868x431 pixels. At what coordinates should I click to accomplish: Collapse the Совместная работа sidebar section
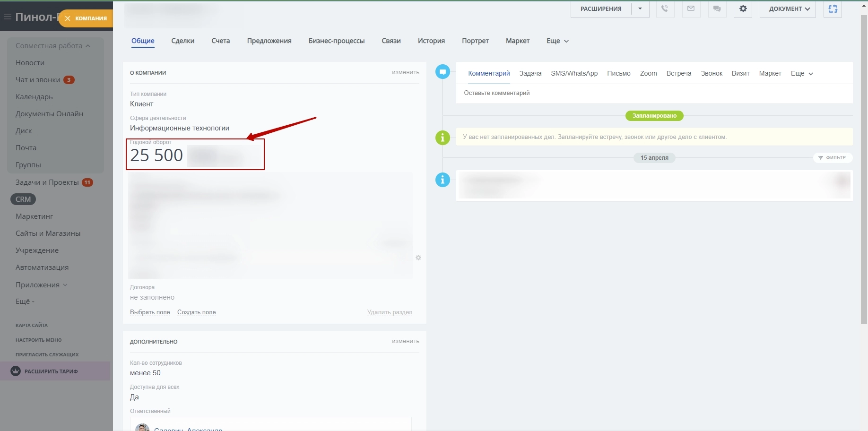88,46
